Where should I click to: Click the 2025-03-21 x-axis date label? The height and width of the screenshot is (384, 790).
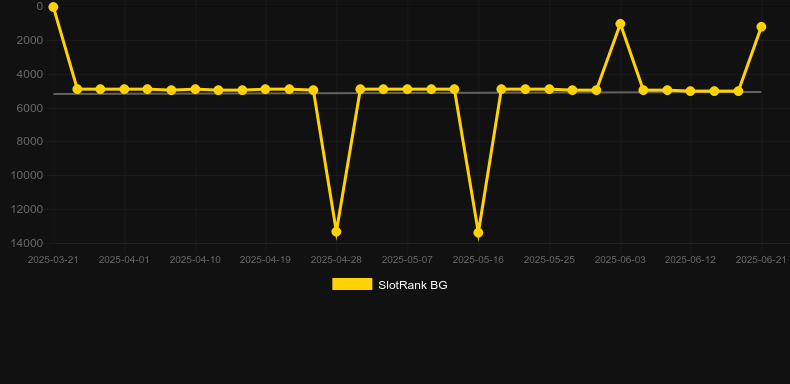pyautogui.click(x=53, y=260)
